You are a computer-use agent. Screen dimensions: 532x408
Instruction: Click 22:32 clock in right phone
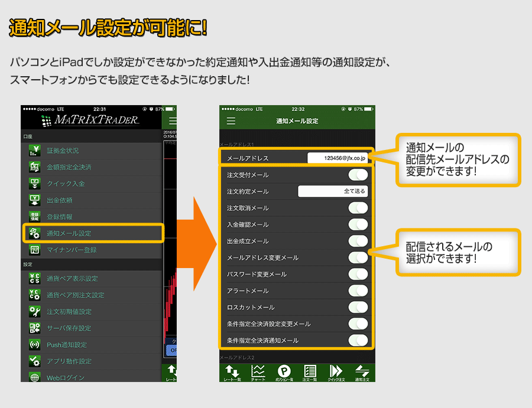coord(298,109)
